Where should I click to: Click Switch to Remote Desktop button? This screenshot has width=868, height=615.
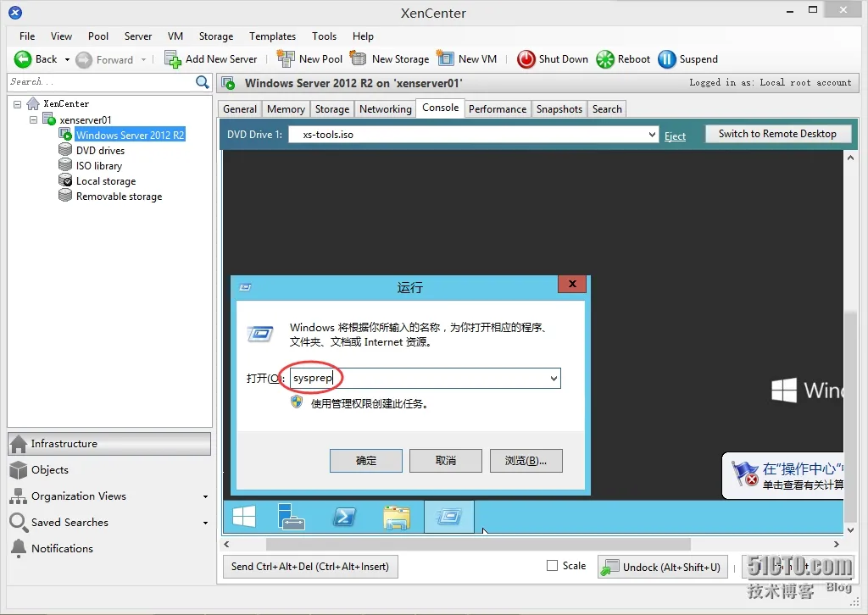[x=777, y=134]
